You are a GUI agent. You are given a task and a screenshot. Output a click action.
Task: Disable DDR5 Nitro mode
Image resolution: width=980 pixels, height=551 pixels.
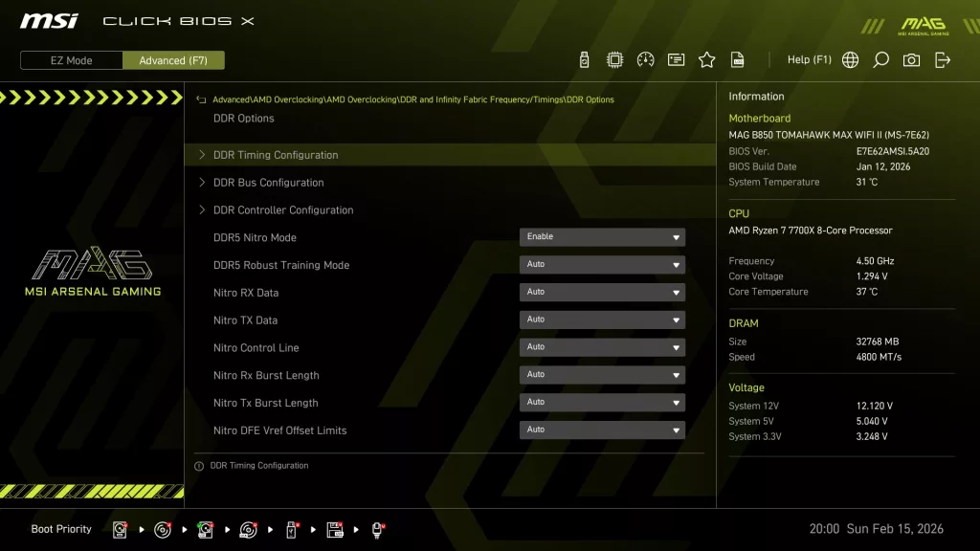pyautogui.click(x=602, y=236)
